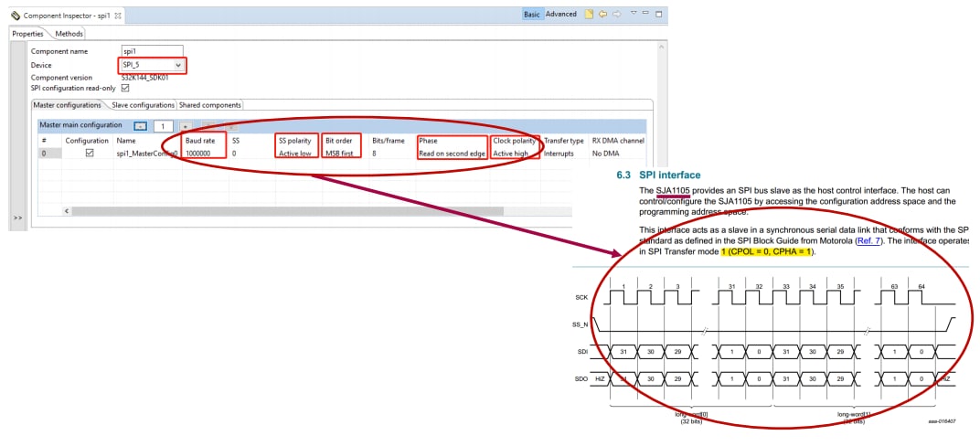Open the Ref. 7 hyperlink
The width and height of the screenshot is (980, 446).
868,240
